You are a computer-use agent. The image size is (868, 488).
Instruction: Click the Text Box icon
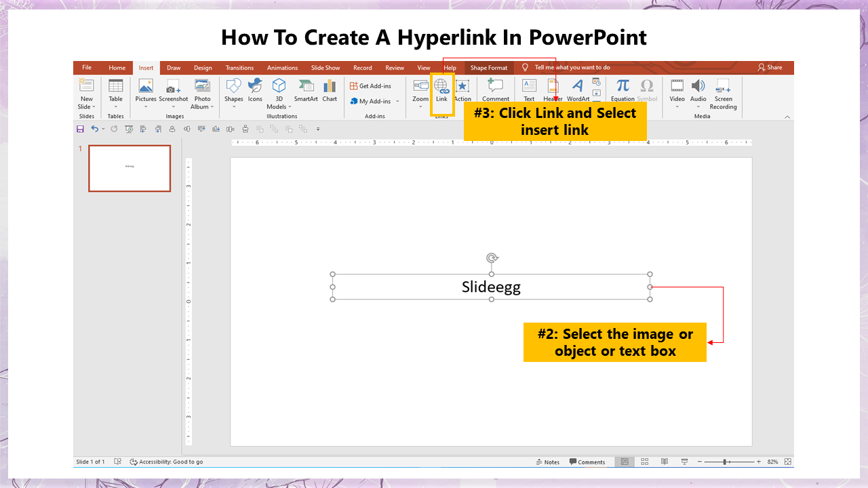point(529,86)
